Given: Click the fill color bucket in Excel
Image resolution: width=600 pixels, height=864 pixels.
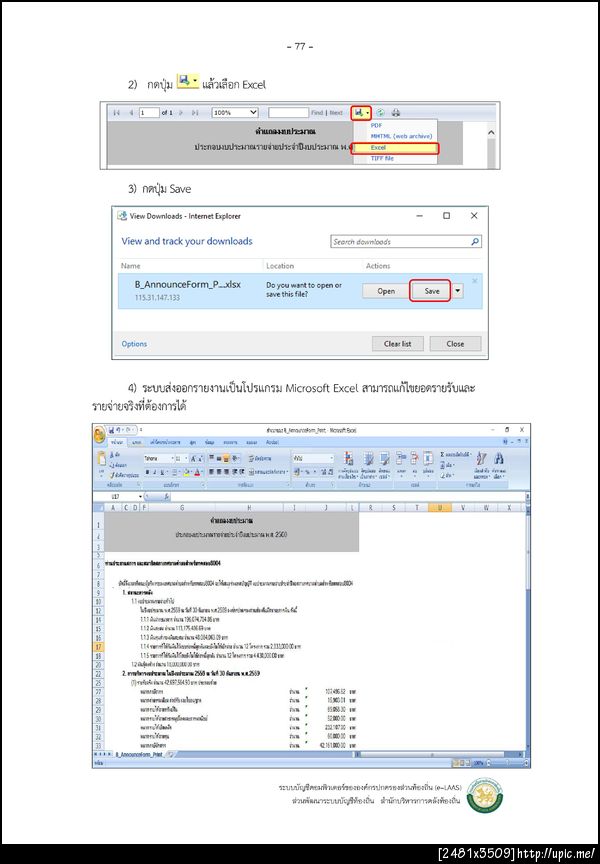Looking at the screenshot, I should point(187,472).
